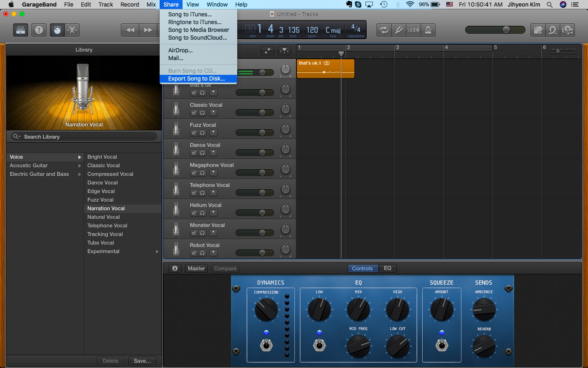Viewport: 588px width, 368px height.
Task: Click the Delete button in Library
Action: [111, 361]
